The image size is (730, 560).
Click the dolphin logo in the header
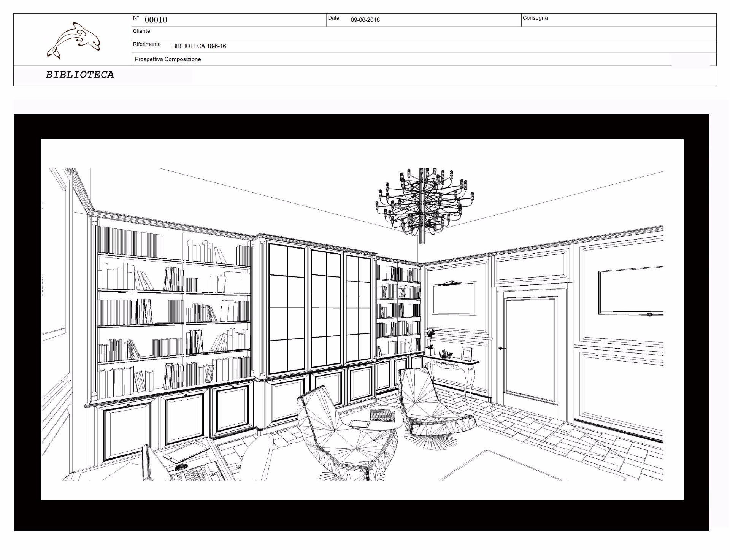(73, 41)
